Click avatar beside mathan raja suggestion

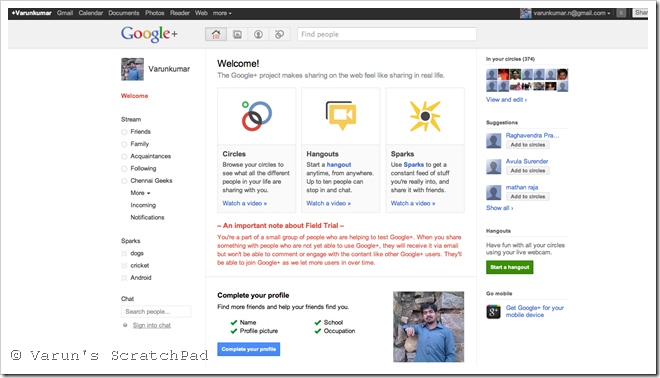coord(493,193)
